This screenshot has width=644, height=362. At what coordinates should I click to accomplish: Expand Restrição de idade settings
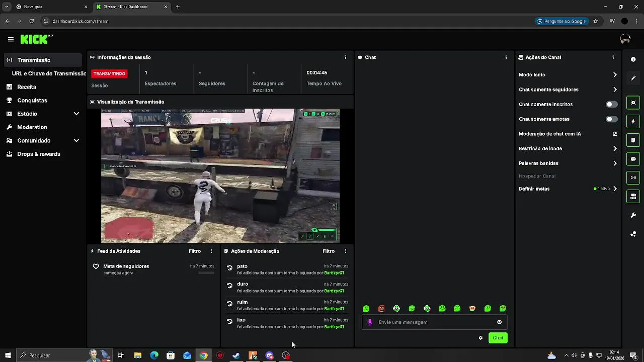(x=615, y=148)
